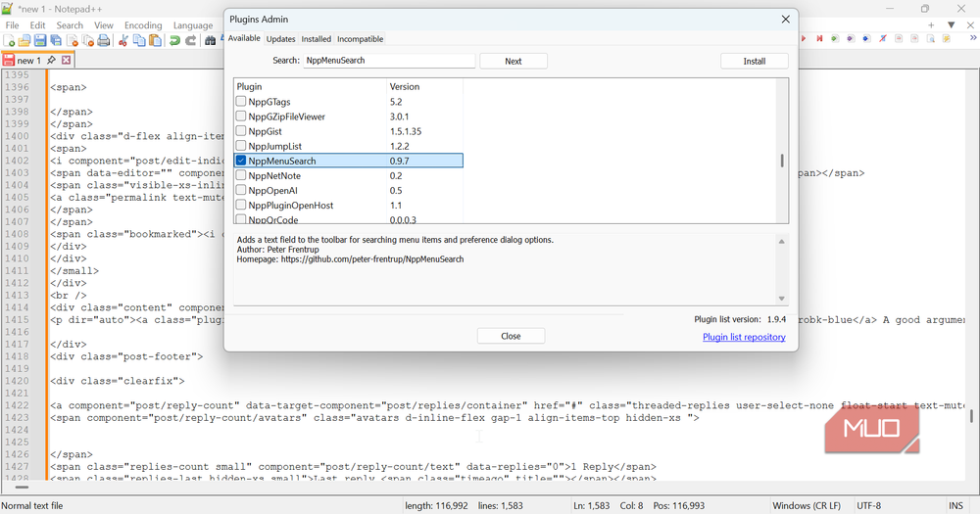Image resolution: width=980 pixels, height=514 pixels.
Task: Click the plus icon to add new tab
Action: pos(931,25)
